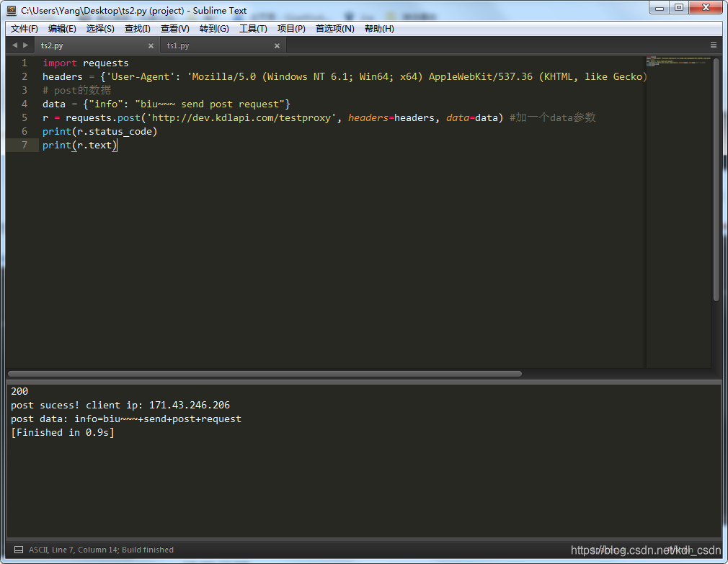
Task: Maximize the Sublime Text window
Action: click(x=679, y=7)
